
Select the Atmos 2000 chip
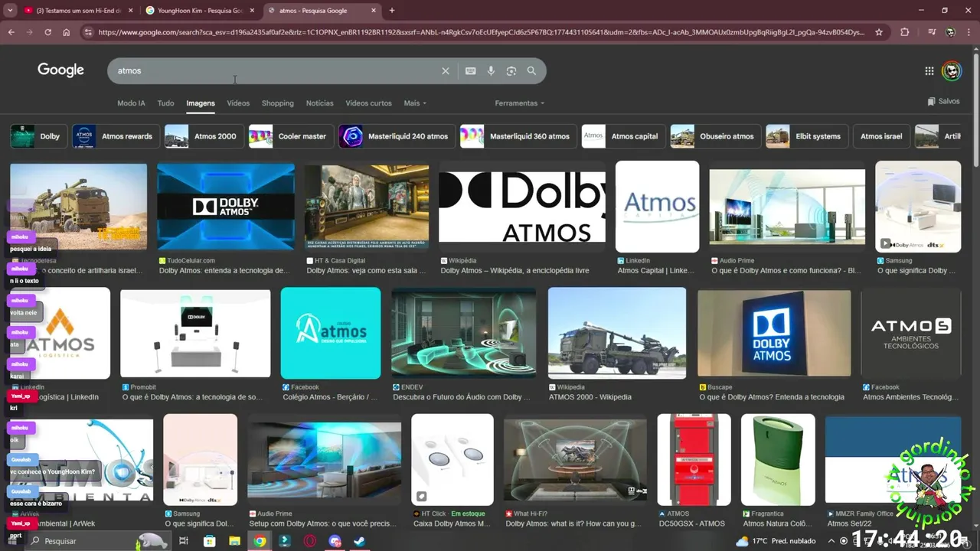pyautogui.click(x=204, y=136)
